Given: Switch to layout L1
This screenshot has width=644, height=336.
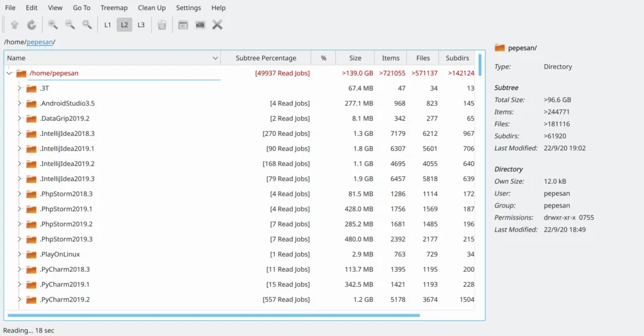Looking at the screenshot, I should [x=108, y=25].
